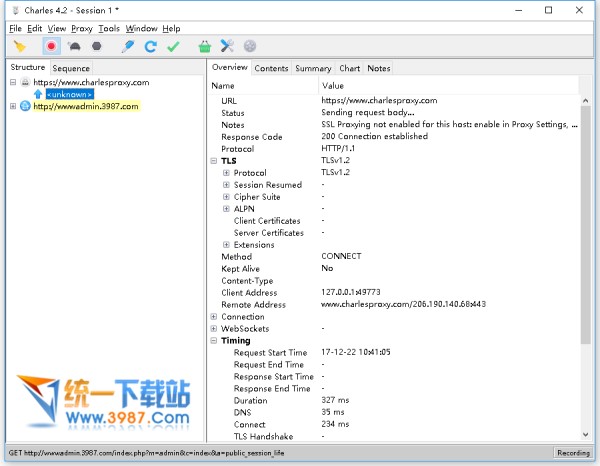Select the http://wwwadmin.3987.com tree item
This screenshot has width=600, height=466.
[x=86, y=106]
